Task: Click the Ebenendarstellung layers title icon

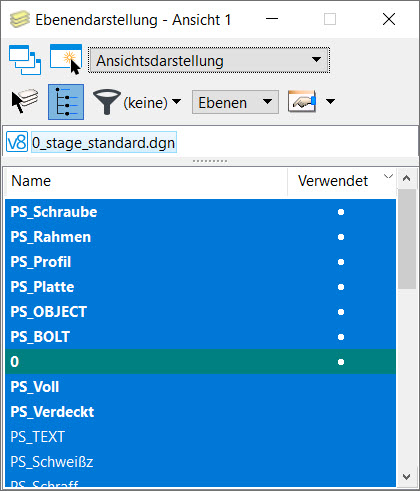Action: (19, 20)
